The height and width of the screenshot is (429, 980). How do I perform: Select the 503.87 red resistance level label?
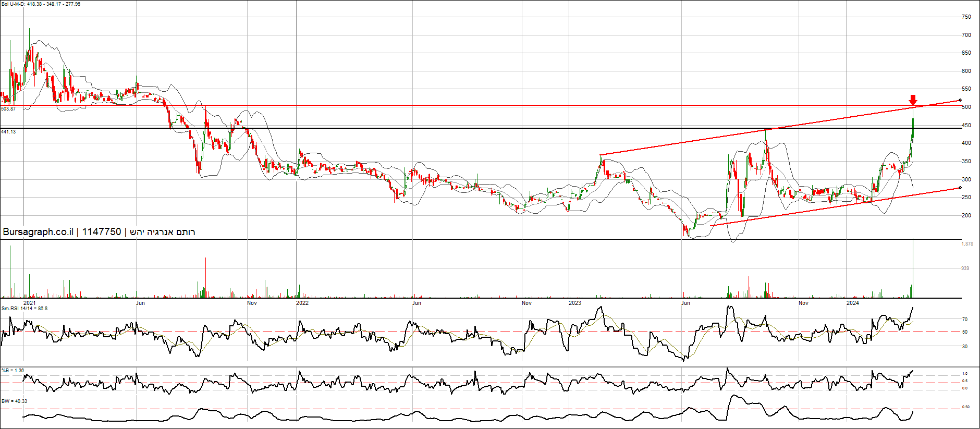(8, 109)
